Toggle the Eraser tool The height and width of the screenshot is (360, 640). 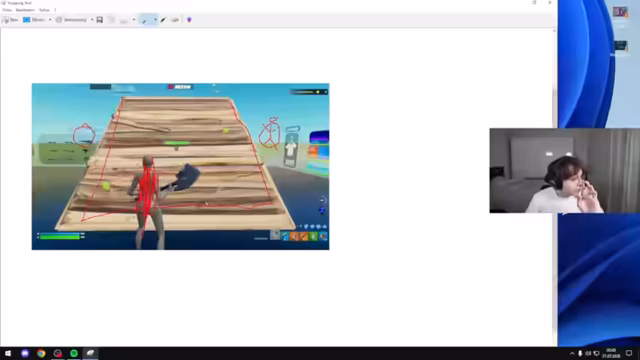coord(175,20)
